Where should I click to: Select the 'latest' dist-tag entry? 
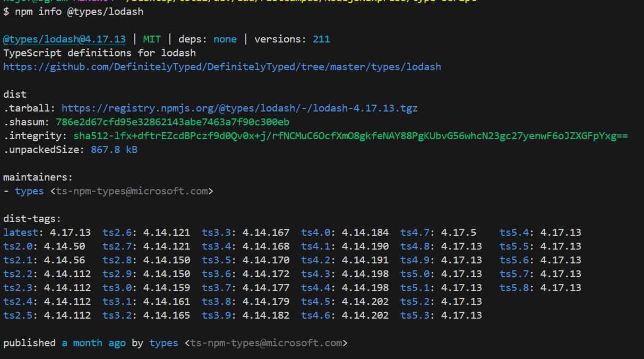tap(47, 233)
